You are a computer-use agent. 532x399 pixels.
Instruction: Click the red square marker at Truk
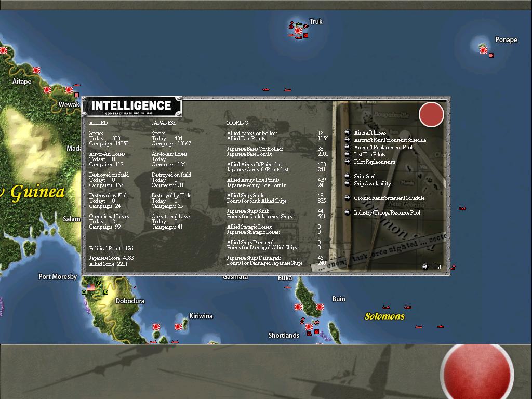(x=305, y=36)
